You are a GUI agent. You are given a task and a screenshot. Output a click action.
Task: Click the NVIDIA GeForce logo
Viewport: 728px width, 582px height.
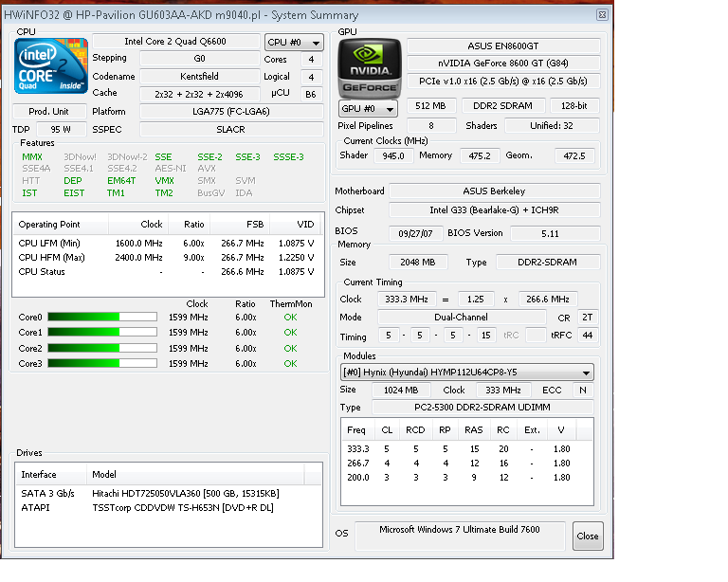[370, 67]
